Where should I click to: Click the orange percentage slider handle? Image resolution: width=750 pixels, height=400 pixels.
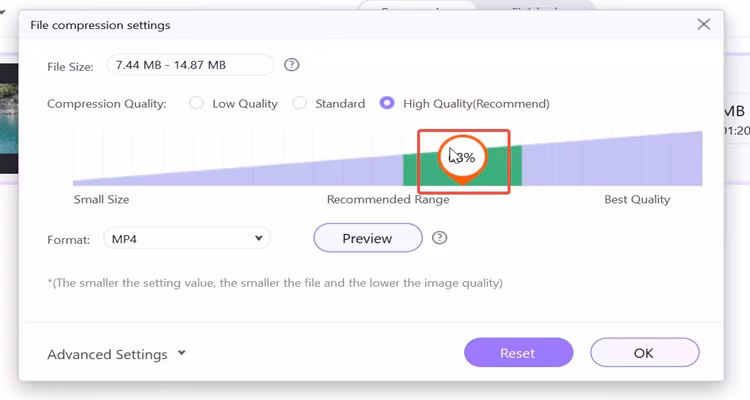pyautogui.click(x=462, y=157)
